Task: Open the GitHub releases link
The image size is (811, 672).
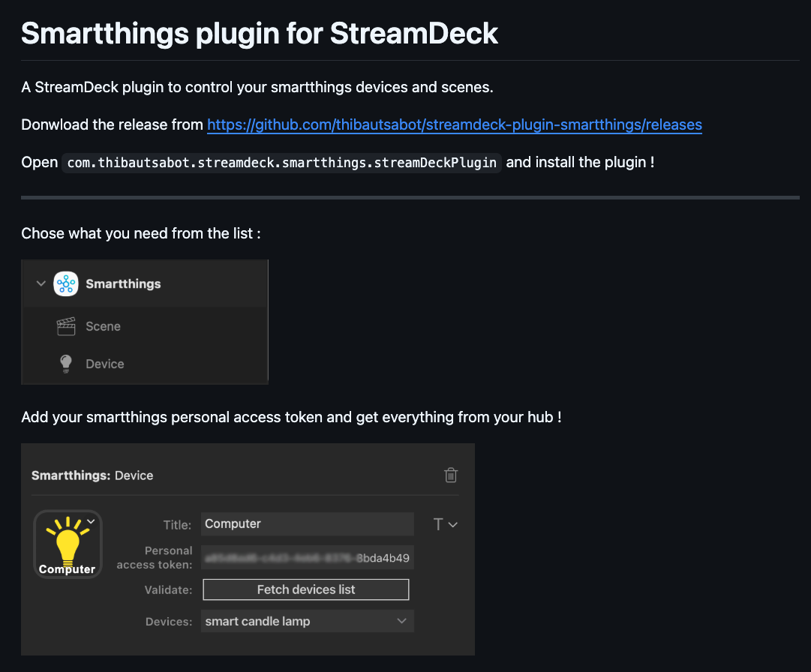Action: 454,124
